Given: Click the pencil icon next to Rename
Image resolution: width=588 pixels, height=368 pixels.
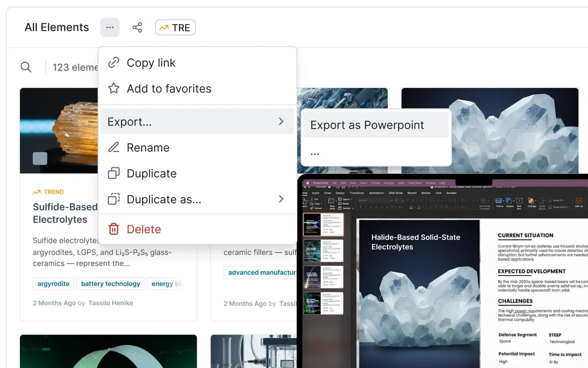Looking at the screenshot, I should tap(114, 147).
